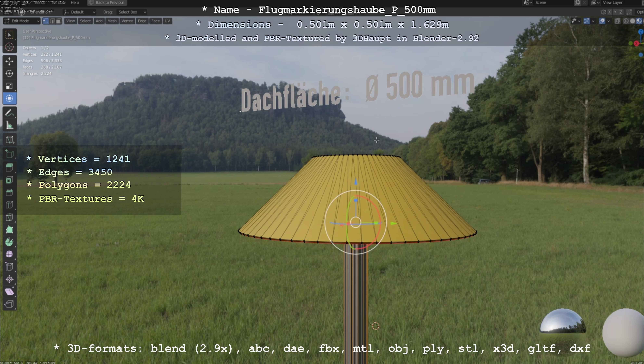Viewport: 644px width, 364px height.
Task: Open object type visibility dropdown
Action: (576, 21)
